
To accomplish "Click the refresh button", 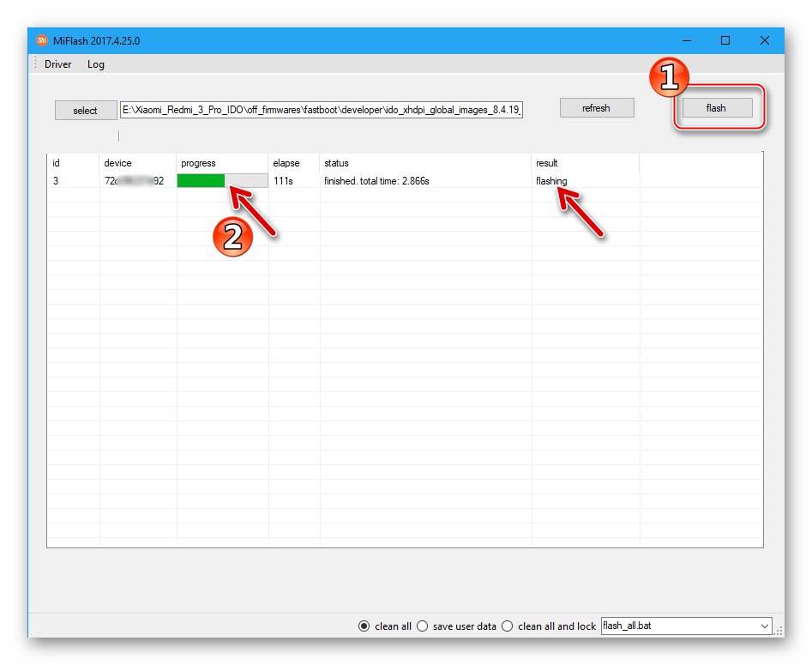I will tap(597, 108).
